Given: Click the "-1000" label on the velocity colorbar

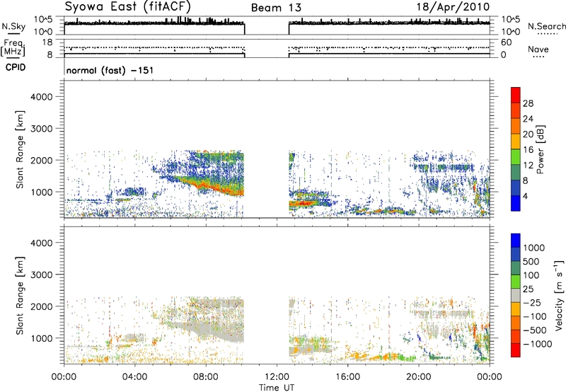Looking at the screenshot, I should click(x=537, y=344).
